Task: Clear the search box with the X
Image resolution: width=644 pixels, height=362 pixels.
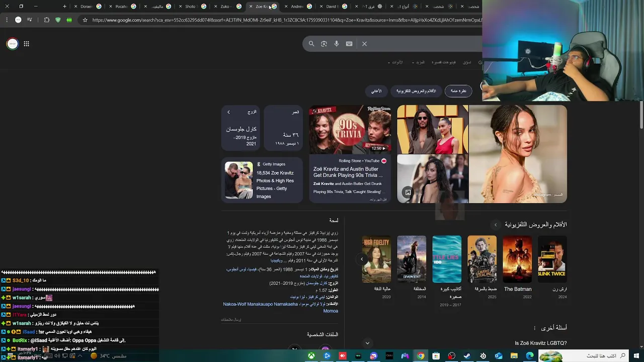Action: pyautogui.click(x=365, y=44)
